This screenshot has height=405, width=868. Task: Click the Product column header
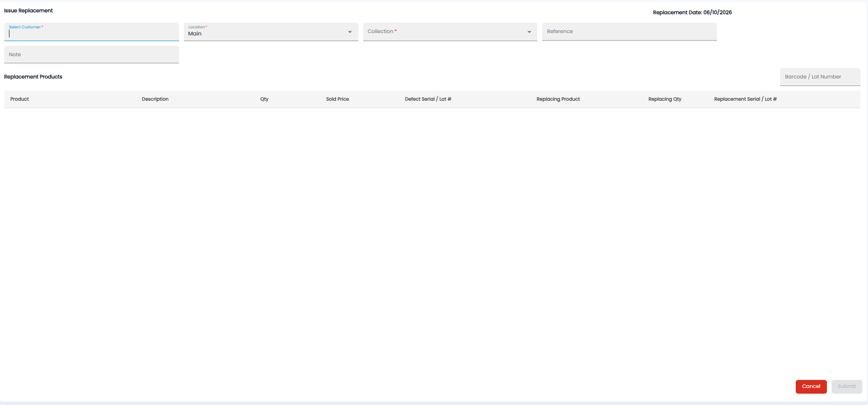(20, 99)
